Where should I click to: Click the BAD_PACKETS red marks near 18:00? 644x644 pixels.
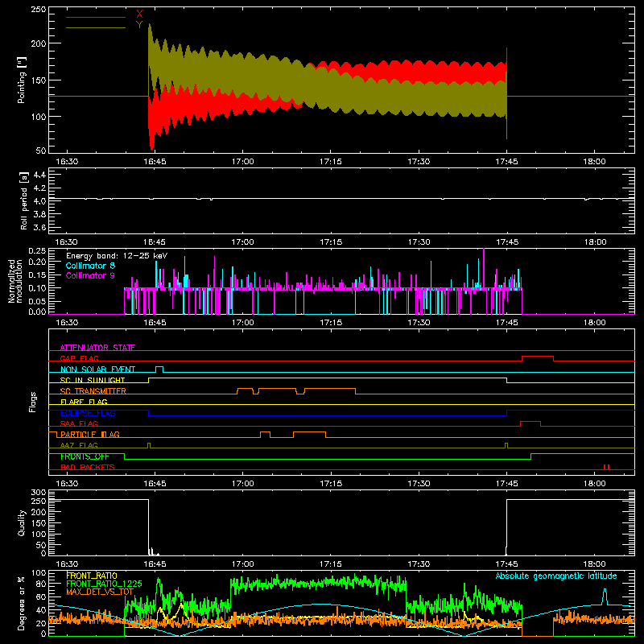[x=606, y=467]
